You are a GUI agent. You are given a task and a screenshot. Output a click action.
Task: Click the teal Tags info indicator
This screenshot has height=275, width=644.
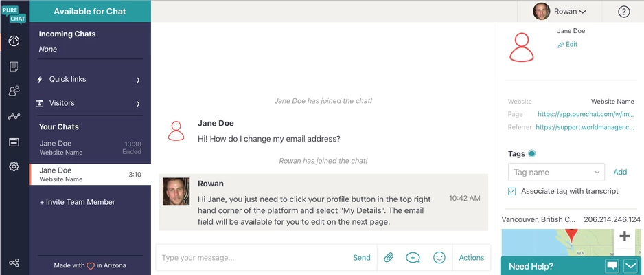(532, 154)
